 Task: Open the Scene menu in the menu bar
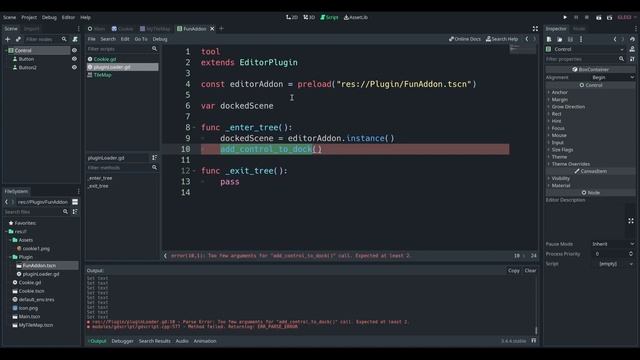9,18
